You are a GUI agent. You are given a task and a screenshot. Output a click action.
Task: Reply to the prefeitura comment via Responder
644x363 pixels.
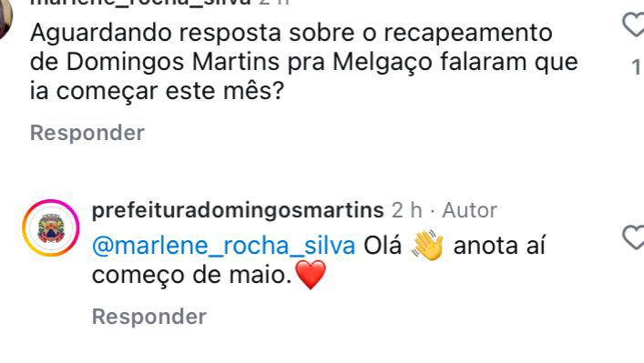click(149, 317)
